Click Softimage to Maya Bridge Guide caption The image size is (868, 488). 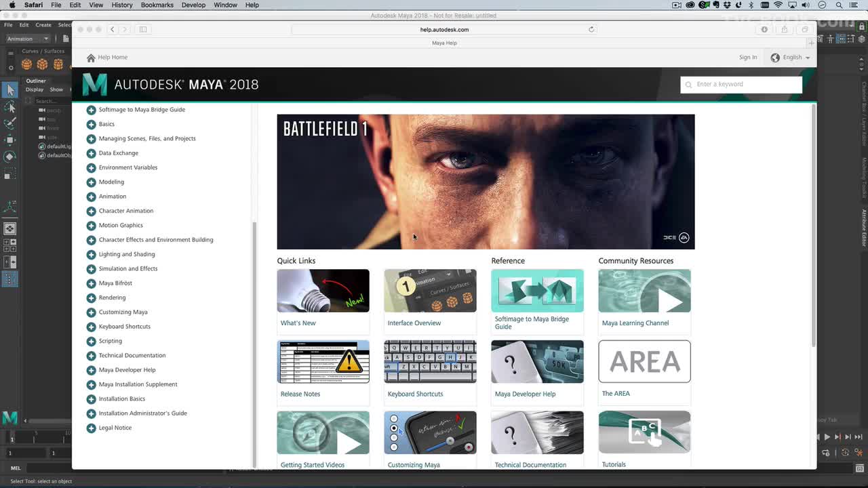[532, 323]
